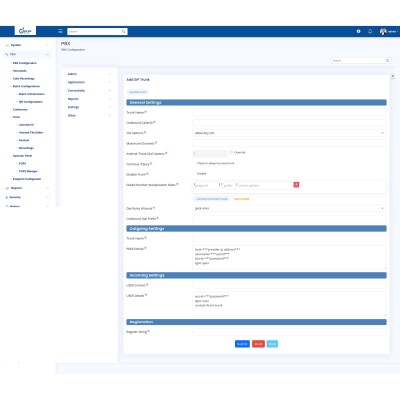Tick the Disable Trunk checkbox
This screenshot has width=400, height=400.
[194, 173]
